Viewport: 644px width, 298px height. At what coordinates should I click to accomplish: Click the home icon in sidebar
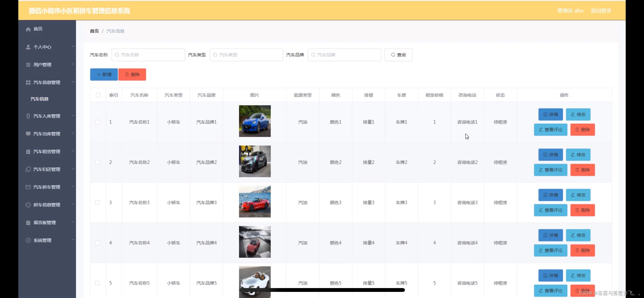point(28,29)
